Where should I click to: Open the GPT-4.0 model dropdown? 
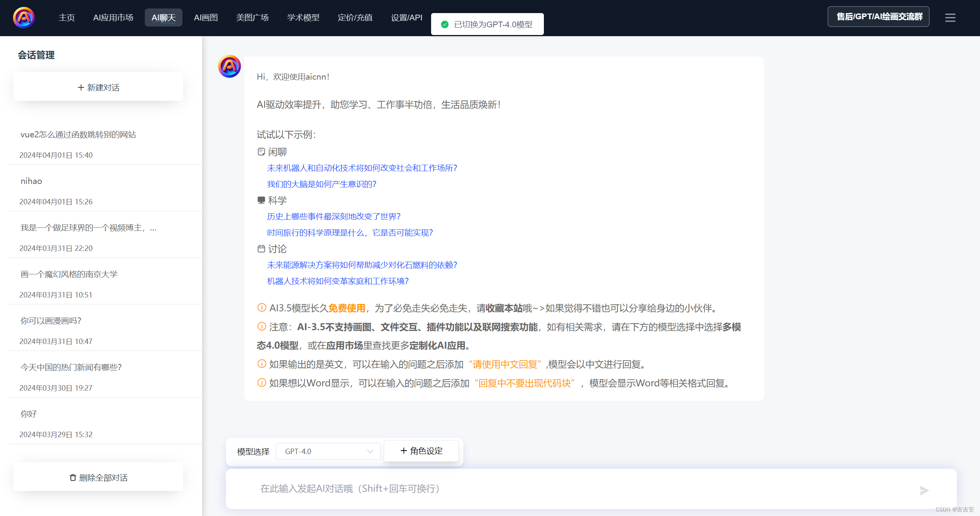328,451
